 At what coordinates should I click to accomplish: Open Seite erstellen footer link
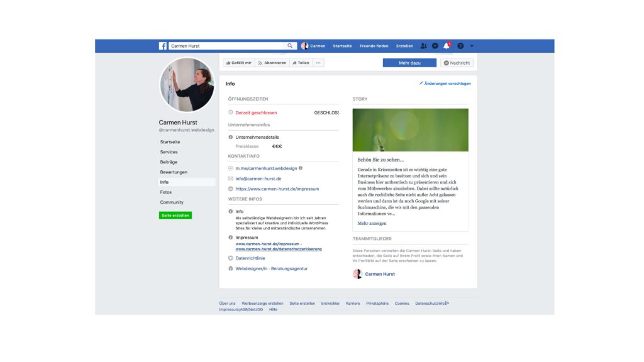[303, 304]
